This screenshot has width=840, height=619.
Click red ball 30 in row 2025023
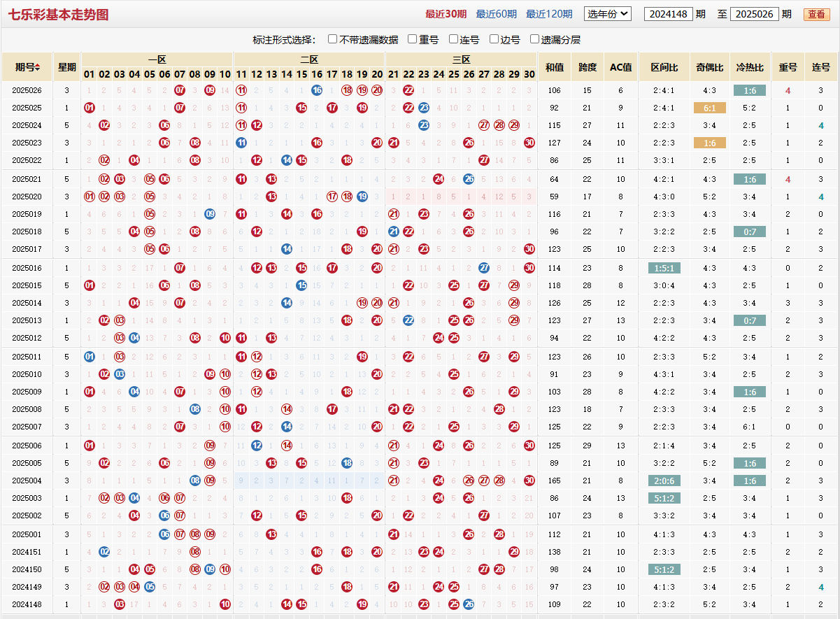529,143
